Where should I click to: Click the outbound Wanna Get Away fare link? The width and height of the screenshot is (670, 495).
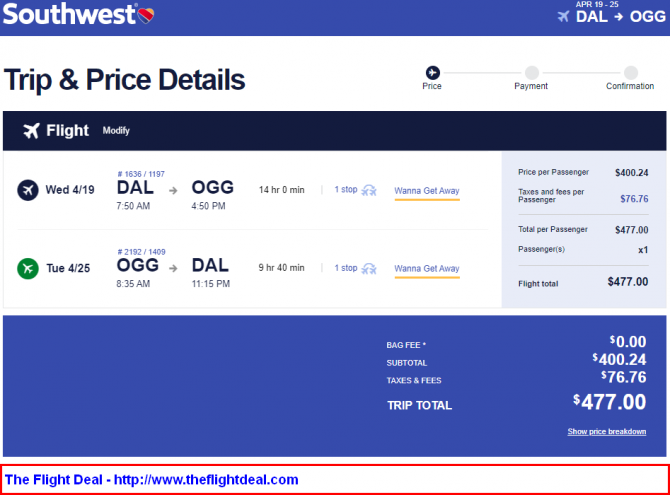(427, 191)
